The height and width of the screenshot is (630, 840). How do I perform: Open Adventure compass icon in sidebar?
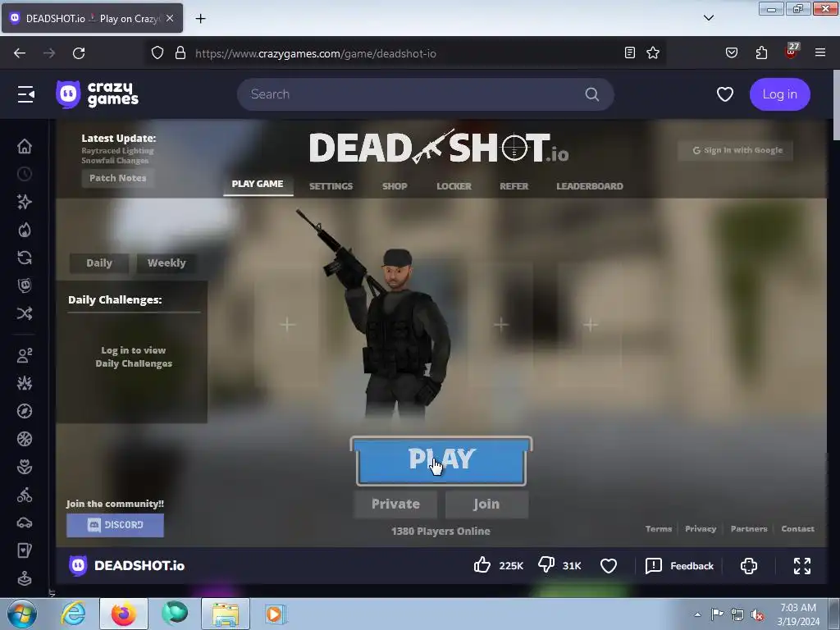pyautogui.click(x=25, y=411)
